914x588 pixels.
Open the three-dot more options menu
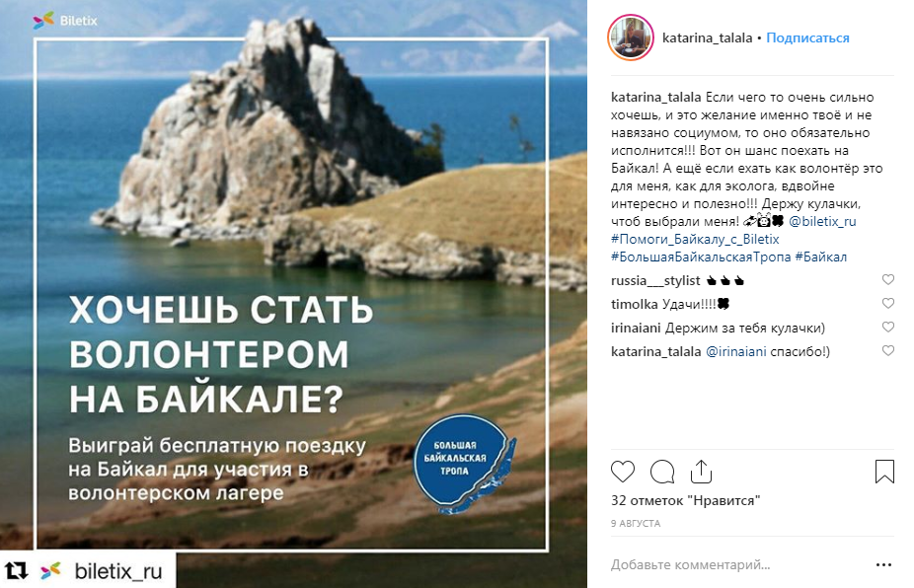tap(883, 564)
